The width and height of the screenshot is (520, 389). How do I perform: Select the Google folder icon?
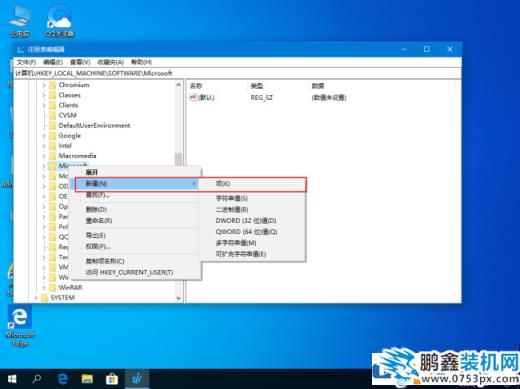[x=52, y=136]
